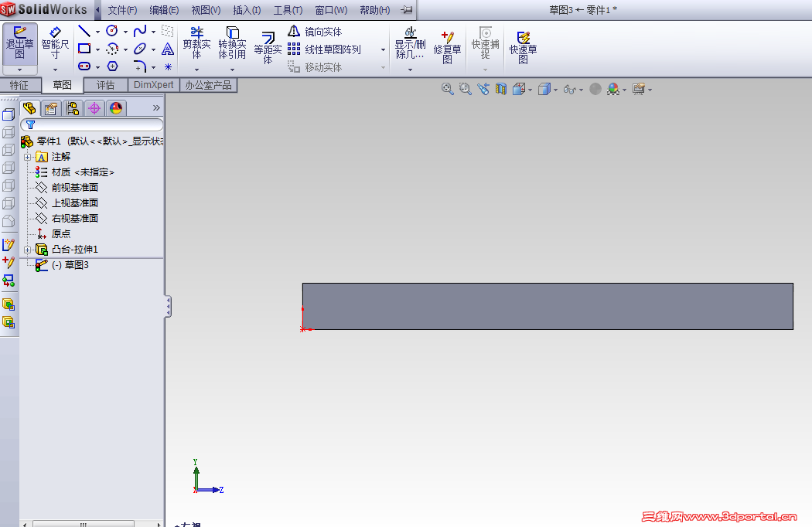The height and width of the screenshot is (527, 812).
Task: Open the DisplayManager tab icon
Action: (x=116, y=108)
